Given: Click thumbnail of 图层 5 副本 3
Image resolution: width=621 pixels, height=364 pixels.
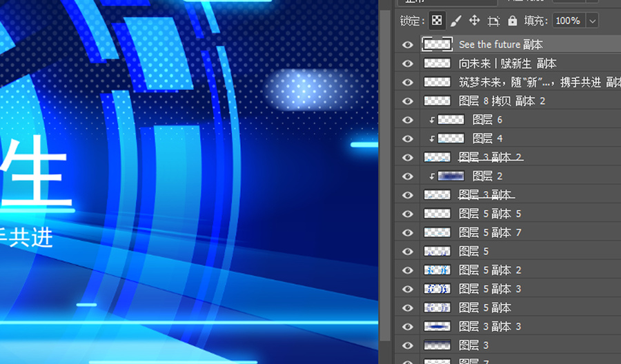Looking at the screenshot, I should (437, 289).
